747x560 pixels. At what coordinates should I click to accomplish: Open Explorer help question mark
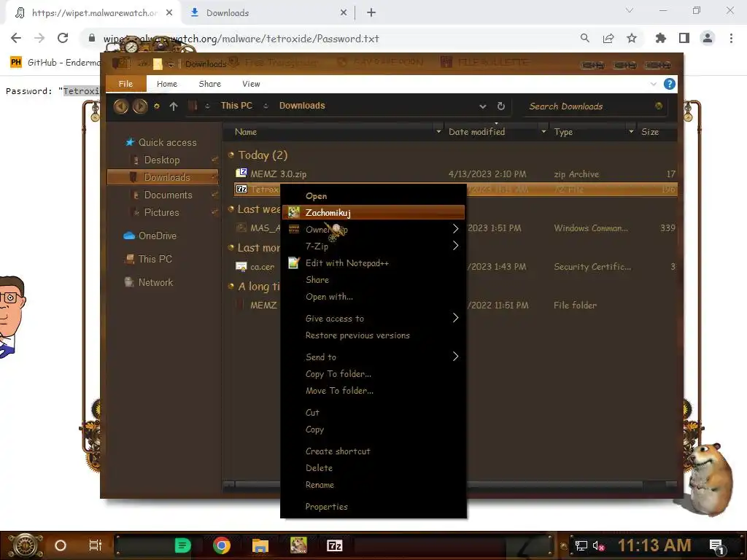670,85
